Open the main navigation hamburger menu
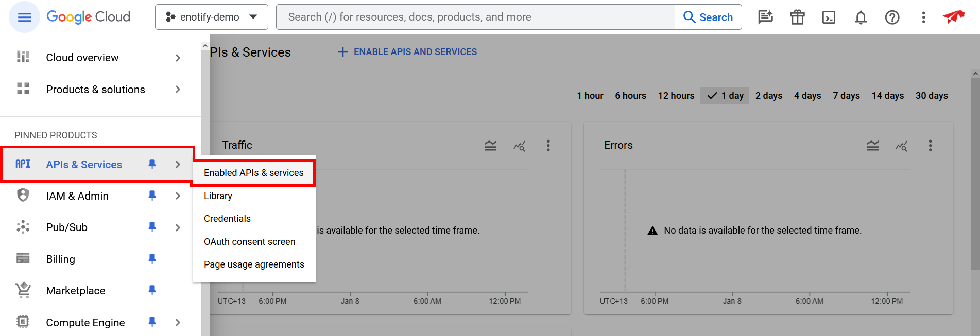Viewport: 980px width, 336px height. 24,17
